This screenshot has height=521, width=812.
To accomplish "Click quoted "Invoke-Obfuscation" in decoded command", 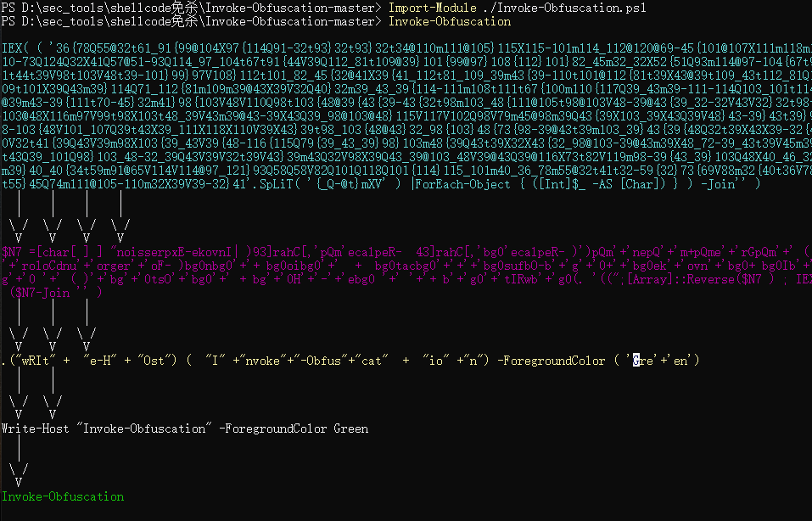I will click(144, 429).
